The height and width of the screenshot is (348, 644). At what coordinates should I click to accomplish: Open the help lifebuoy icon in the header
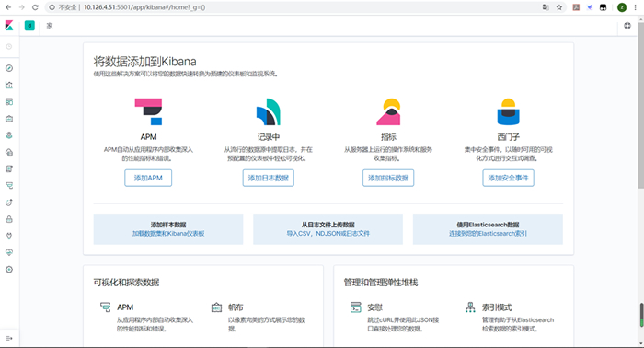pos(627,26)
